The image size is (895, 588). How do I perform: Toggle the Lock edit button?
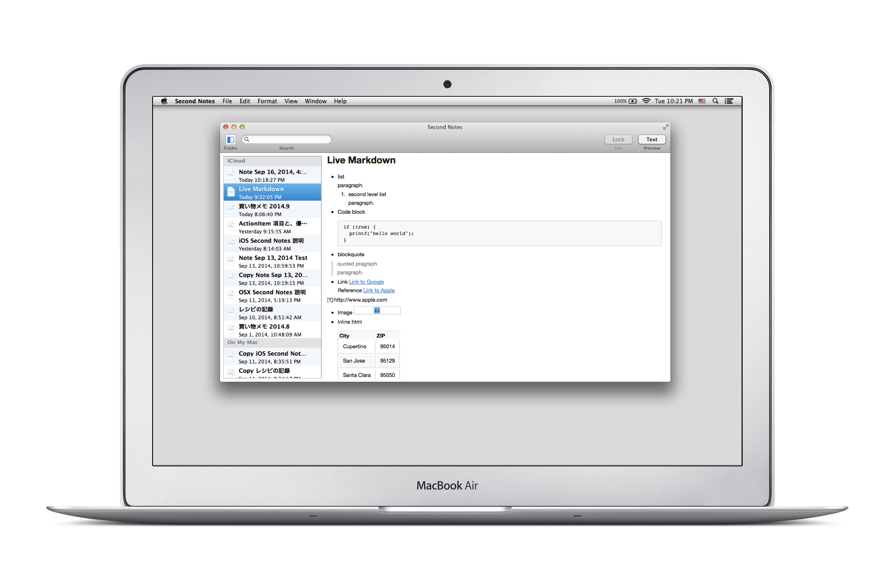(618, 139)
